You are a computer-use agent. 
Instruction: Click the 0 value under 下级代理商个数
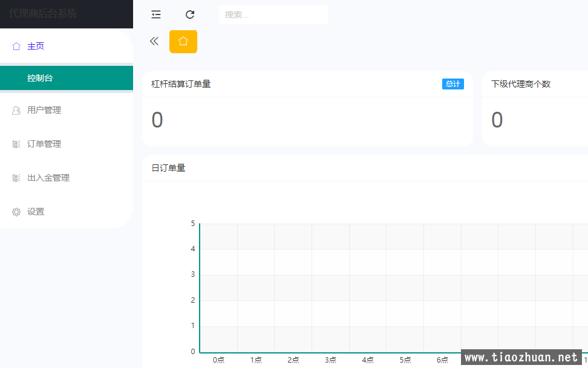pyautogui.click(x=497, y=120)
